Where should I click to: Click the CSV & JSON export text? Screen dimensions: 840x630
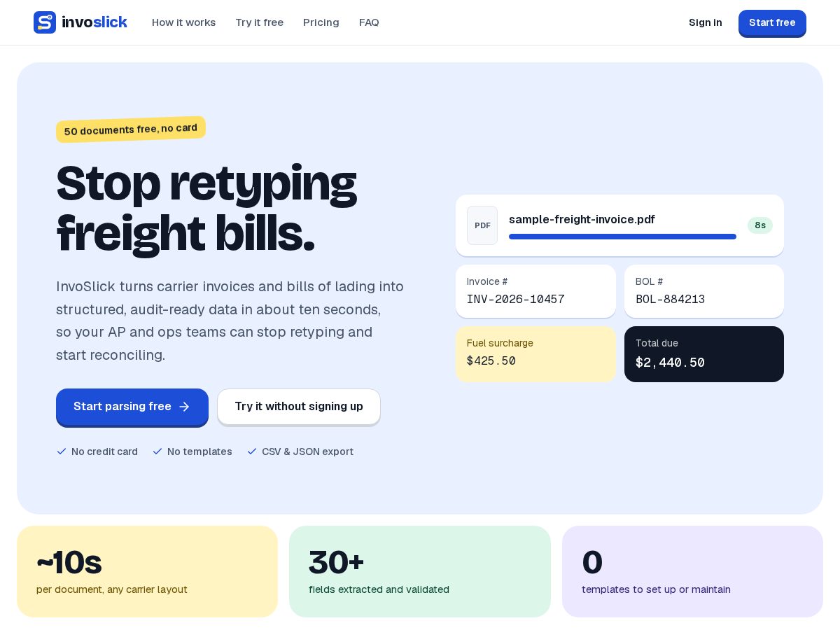(x=307, y=451)
